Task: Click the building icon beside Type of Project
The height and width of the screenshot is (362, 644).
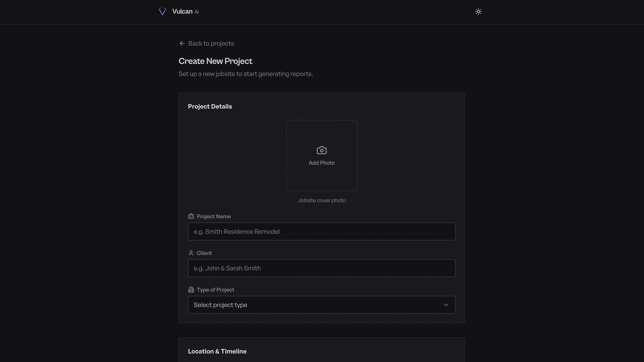Action: point(191,290)
